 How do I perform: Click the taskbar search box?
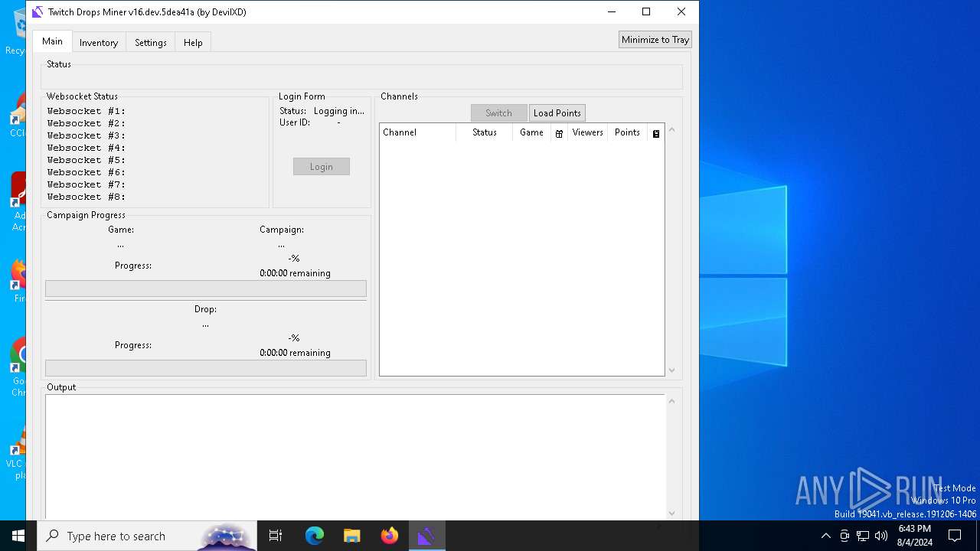pyautogui.click(x=147, y=536)
